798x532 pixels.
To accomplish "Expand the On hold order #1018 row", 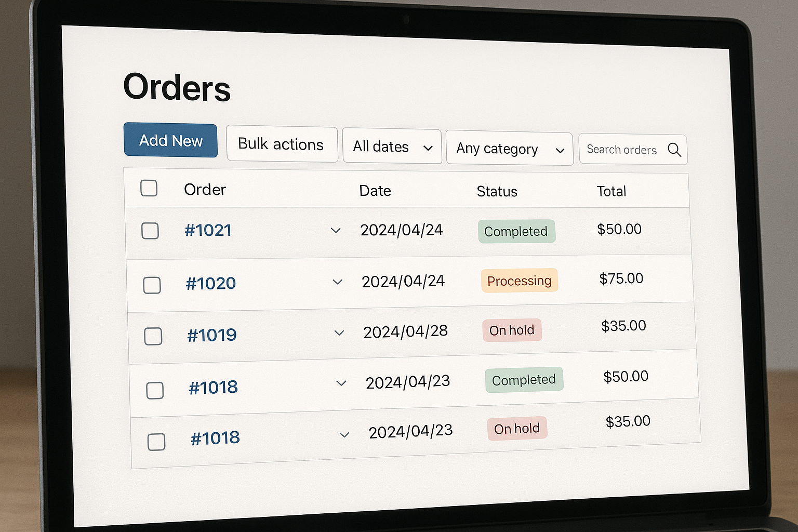I will tap(343, 434).
